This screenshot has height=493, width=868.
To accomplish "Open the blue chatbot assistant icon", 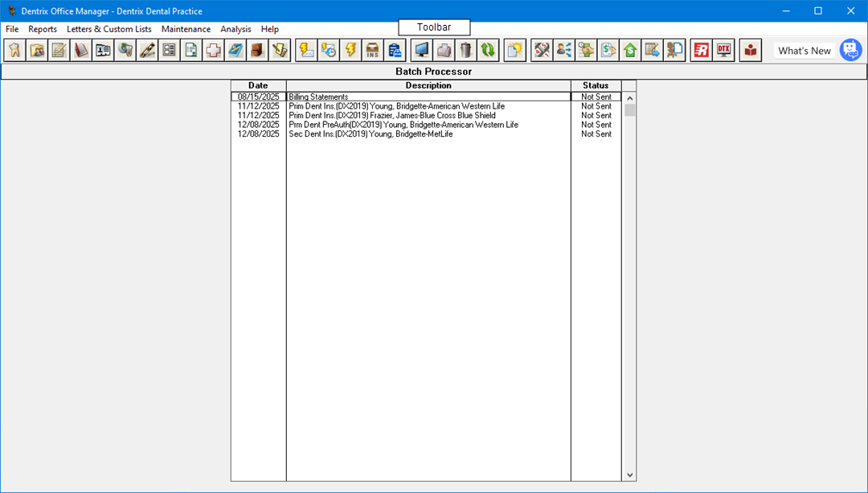I will tap(850, 50).
